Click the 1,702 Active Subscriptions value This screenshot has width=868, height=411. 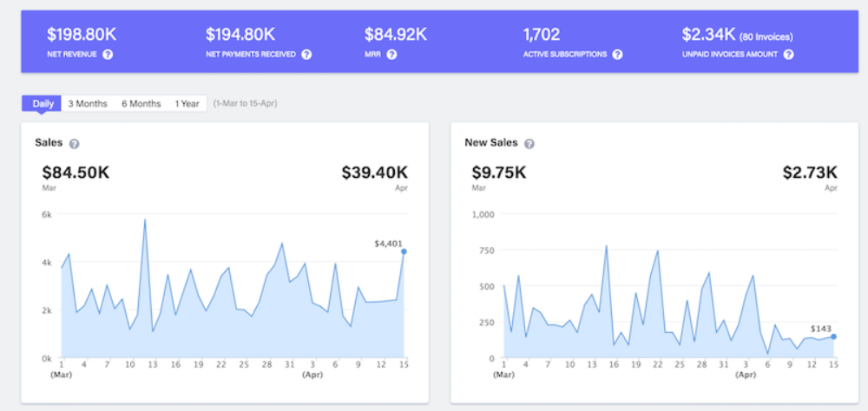click(542, 35)
